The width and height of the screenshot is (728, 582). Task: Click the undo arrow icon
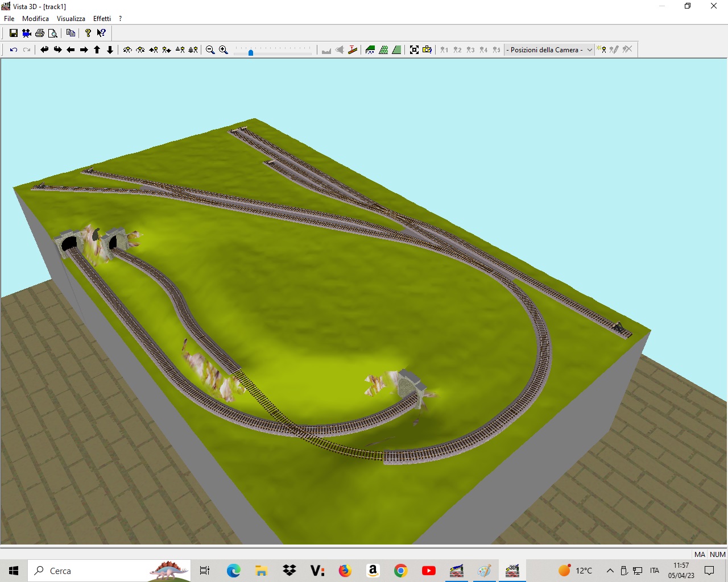[x=14, y=50]
